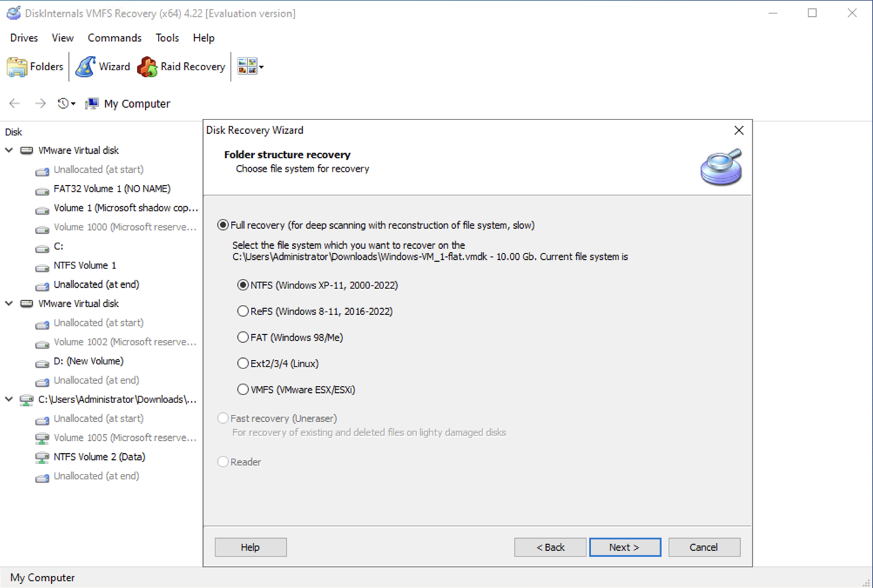Select Full recovery radio option
Viewport: 873px width, 588px height.
pos(223,225)
